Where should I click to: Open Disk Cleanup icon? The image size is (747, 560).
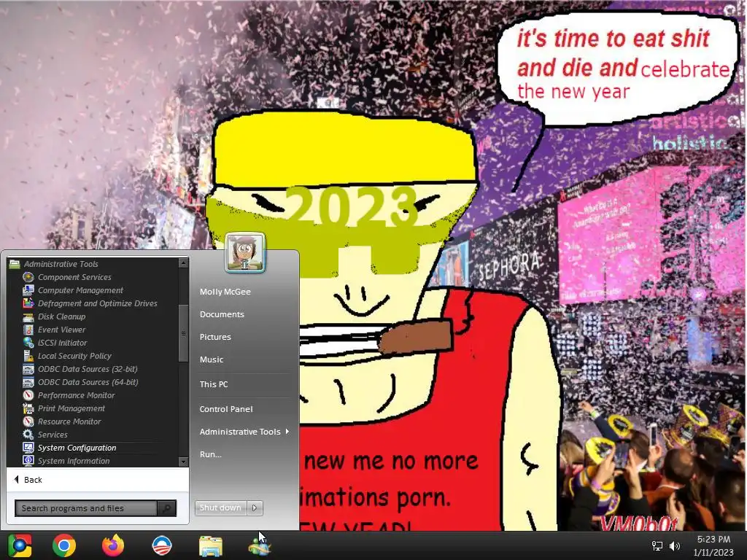28,316
